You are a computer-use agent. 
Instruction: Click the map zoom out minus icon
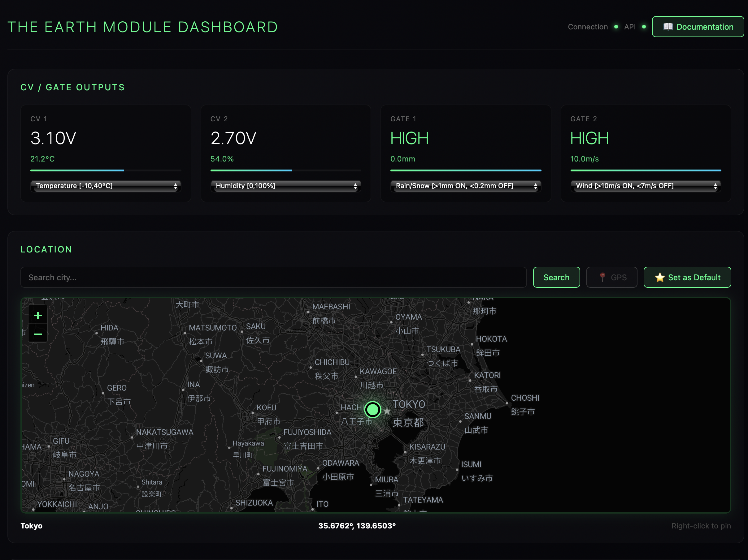tap(38, 334)
